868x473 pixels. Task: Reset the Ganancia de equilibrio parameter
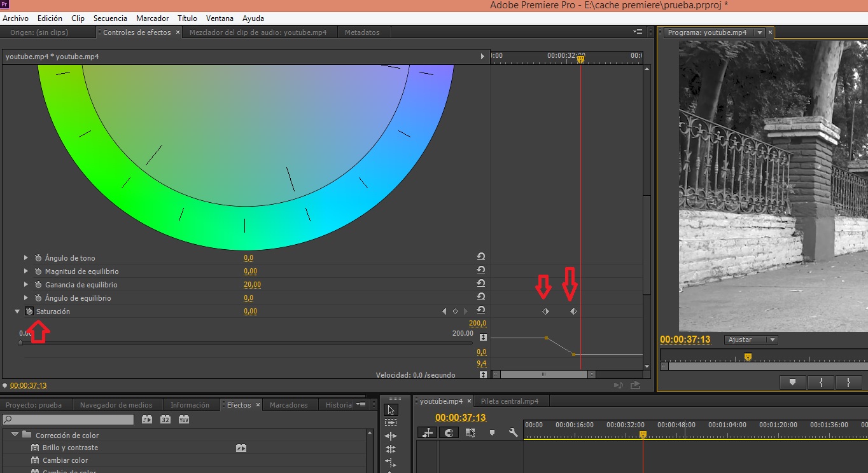[481, 284]
